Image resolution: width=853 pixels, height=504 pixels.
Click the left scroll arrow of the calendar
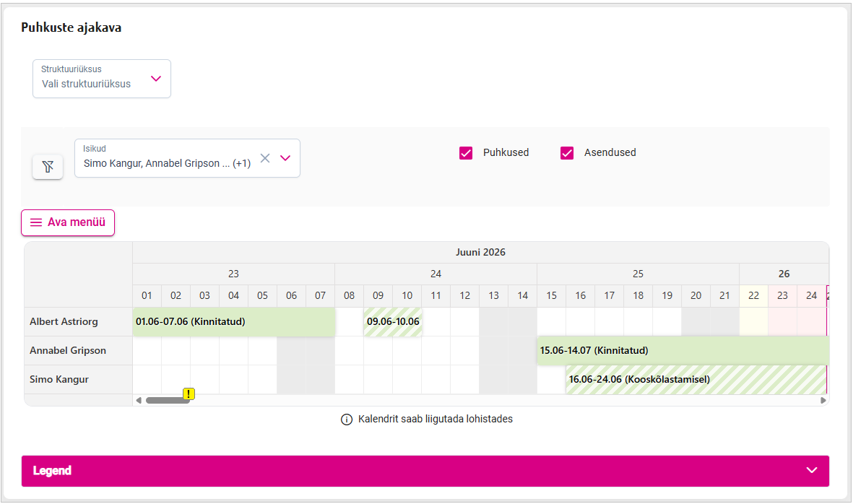pyautogui.click(x=139, y=400)
